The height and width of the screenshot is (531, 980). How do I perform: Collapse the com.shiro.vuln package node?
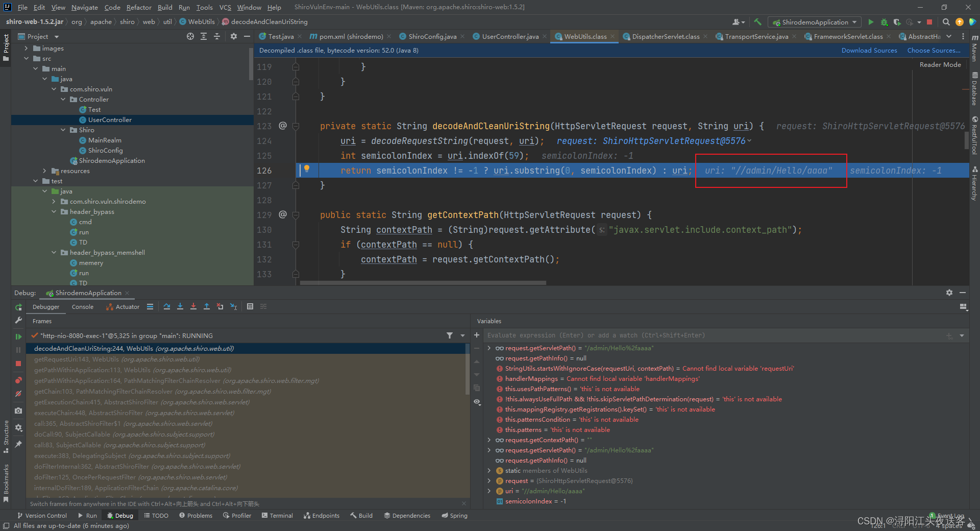(x=54, y=89)
